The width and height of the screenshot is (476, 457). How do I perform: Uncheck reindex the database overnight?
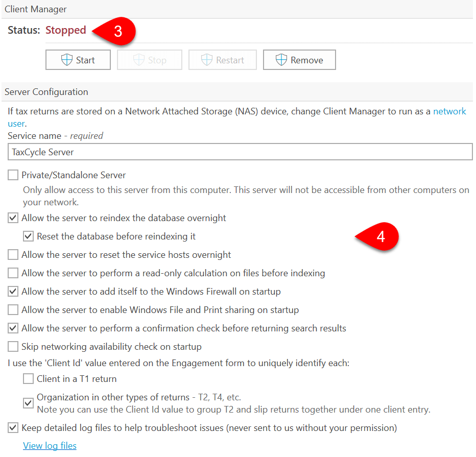(13, 218)
